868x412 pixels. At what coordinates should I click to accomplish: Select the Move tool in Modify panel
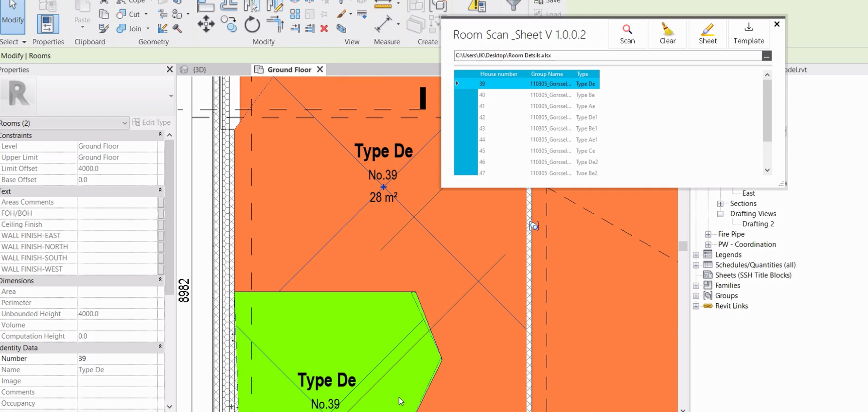click(206, 24)
